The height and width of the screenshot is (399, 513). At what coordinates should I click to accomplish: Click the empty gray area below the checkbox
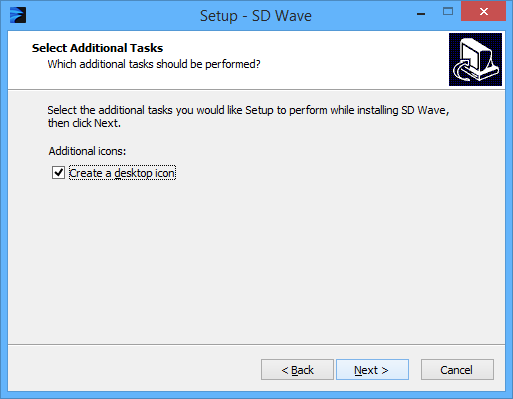pyautogui.click(x=257, y=260)
